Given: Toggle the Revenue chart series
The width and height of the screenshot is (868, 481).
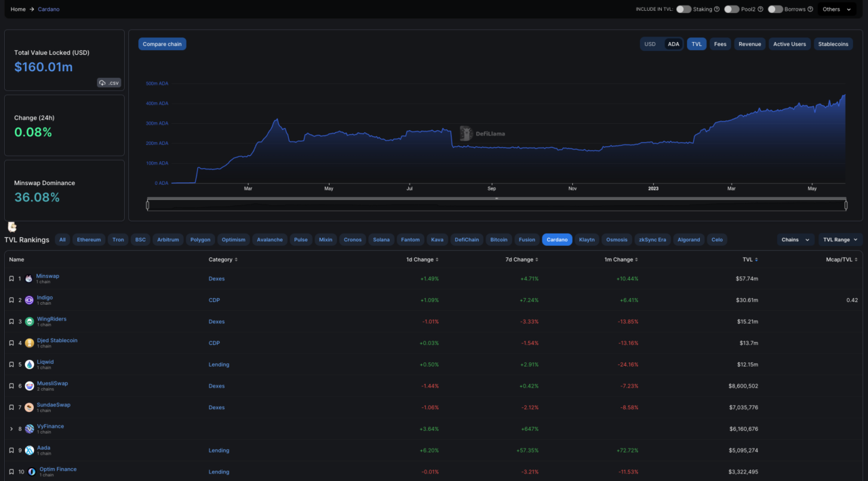Looking at the screenshot, I should (750, 44).
